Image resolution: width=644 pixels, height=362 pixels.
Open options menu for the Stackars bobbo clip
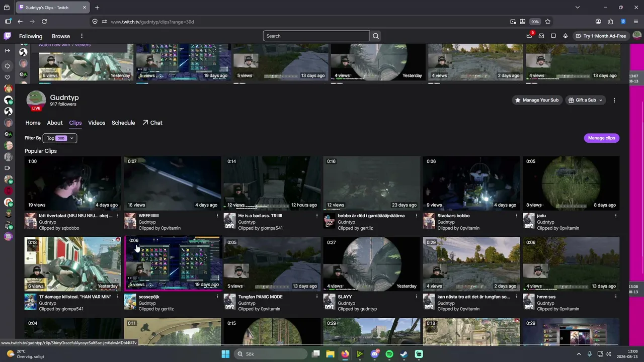[516, 216]
